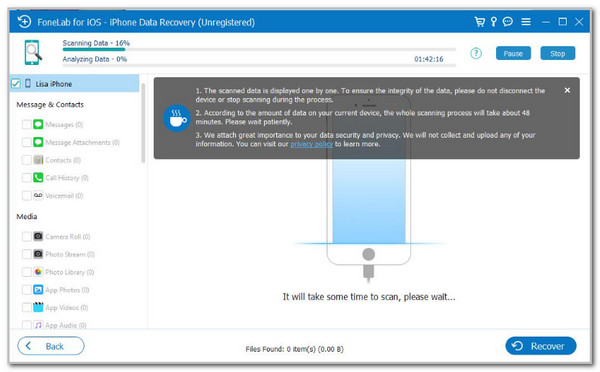Select App Videos (0) category
This screenshot has height=372, width=600.
(x=67, y=308)
